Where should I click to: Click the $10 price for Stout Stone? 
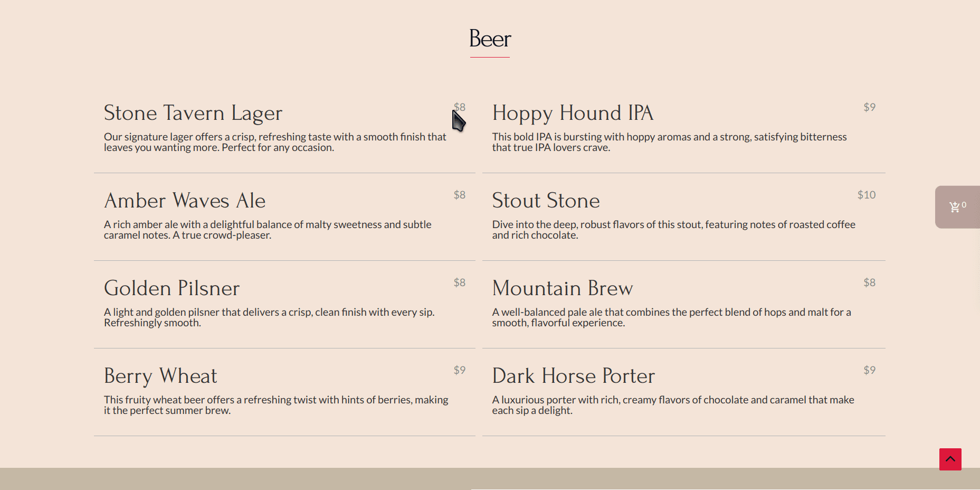pos(866,195)
